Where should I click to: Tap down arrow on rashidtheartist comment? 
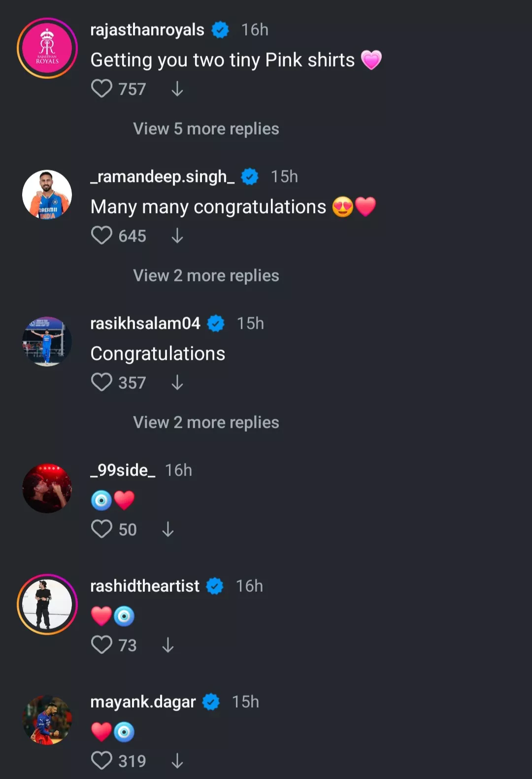coord(168,645)
